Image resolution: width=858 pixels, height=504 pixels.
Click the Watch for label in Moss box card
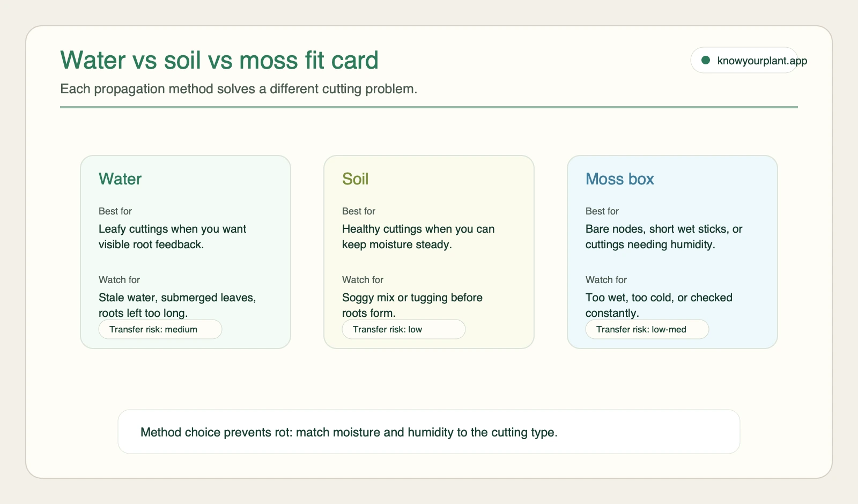[x=606, y=280]
